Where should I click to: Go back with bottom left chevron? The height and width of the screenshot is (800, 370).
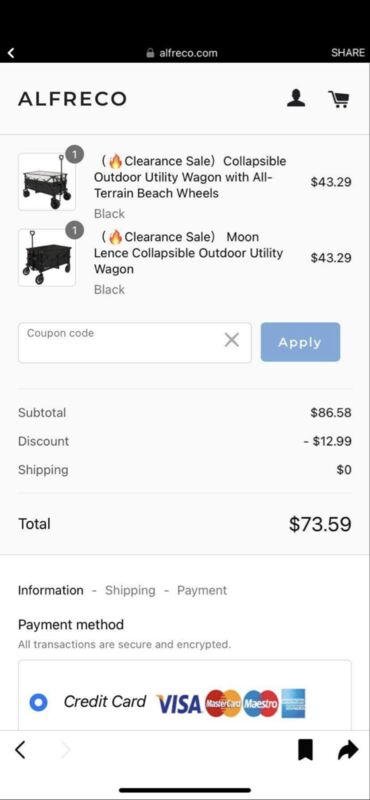coord(20,749)
